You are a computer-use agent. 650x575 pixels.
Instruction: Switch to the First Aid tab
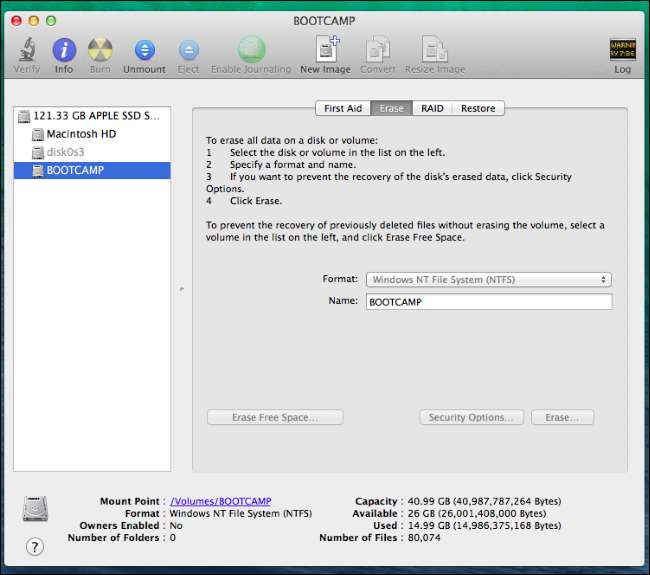pyautogui.click(x=343, y=108)
